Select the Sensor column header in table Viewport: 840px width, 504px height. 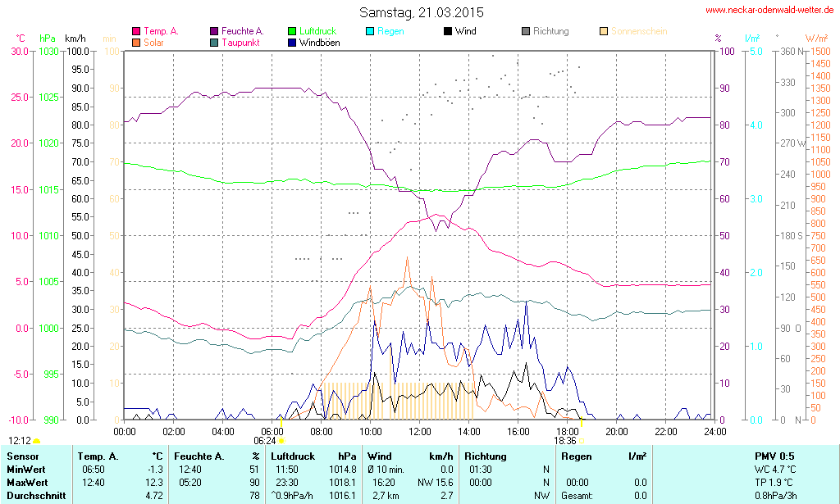(23, 456)
